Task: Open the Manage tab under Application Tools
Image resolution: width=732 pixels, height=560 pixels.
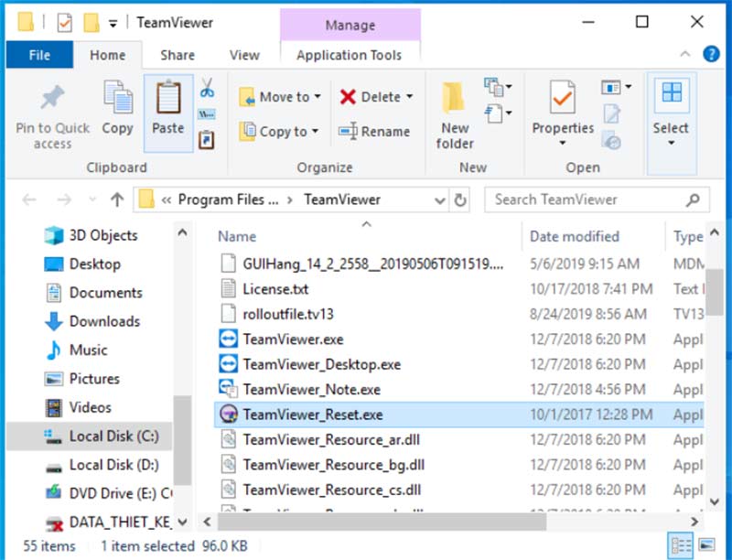Action: 350,25
